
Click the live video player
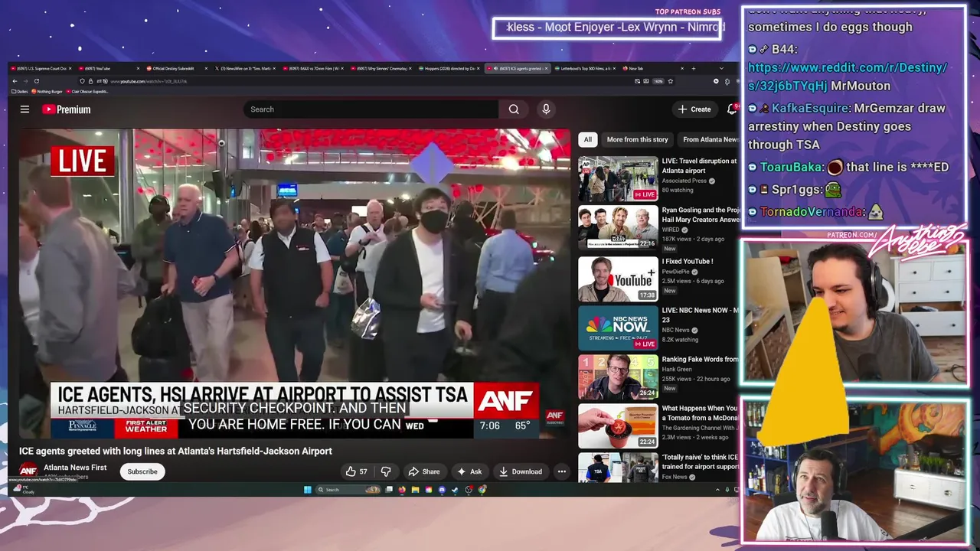pyautogui.click(x=294, y=283)
